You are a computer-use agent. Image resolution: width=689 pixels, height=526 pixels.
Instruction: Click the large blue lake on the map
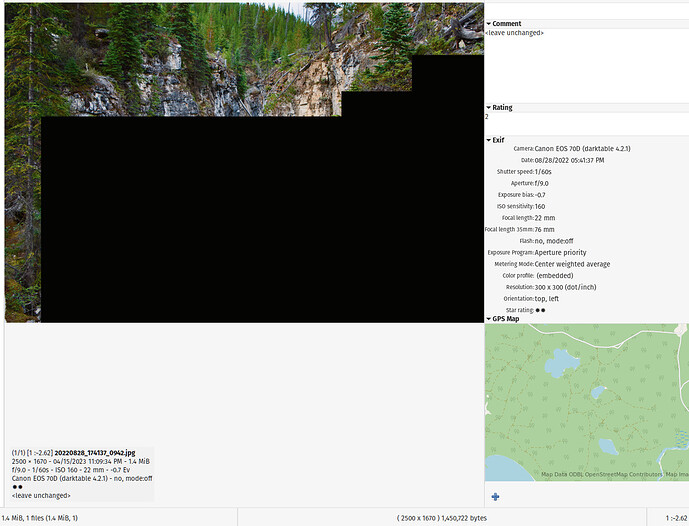(x=558, y=361)
